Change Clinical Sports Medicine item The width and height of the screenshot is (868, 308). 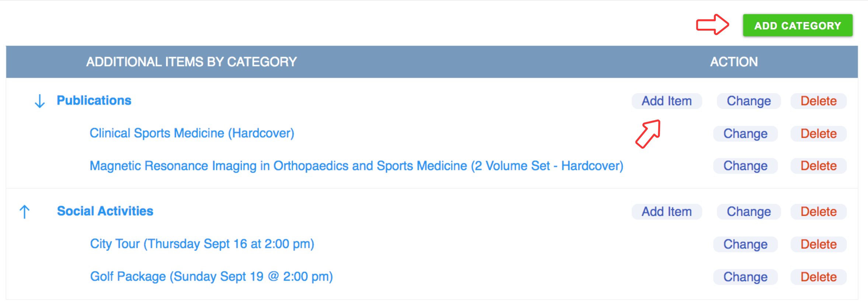tap(745, 134)
